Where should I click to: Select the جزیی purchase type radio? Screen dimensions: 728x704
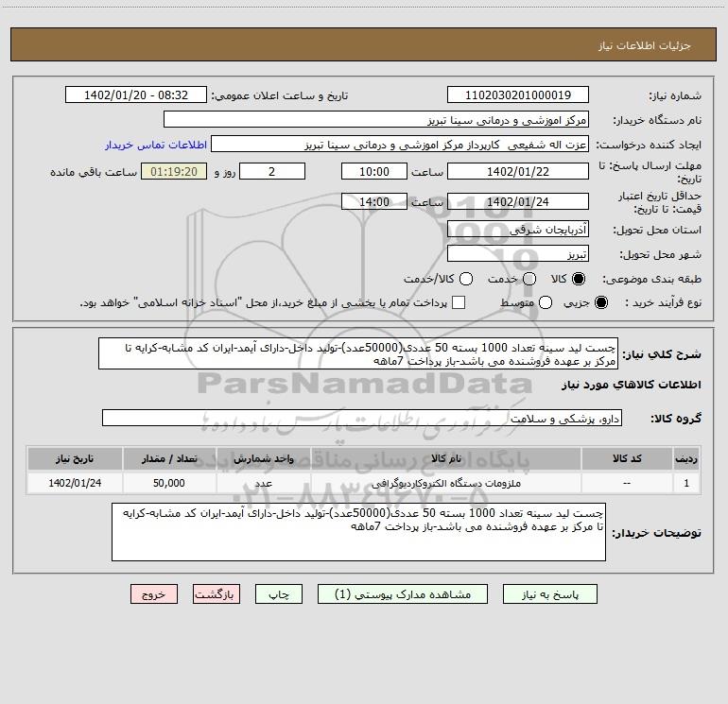[600, 302]
